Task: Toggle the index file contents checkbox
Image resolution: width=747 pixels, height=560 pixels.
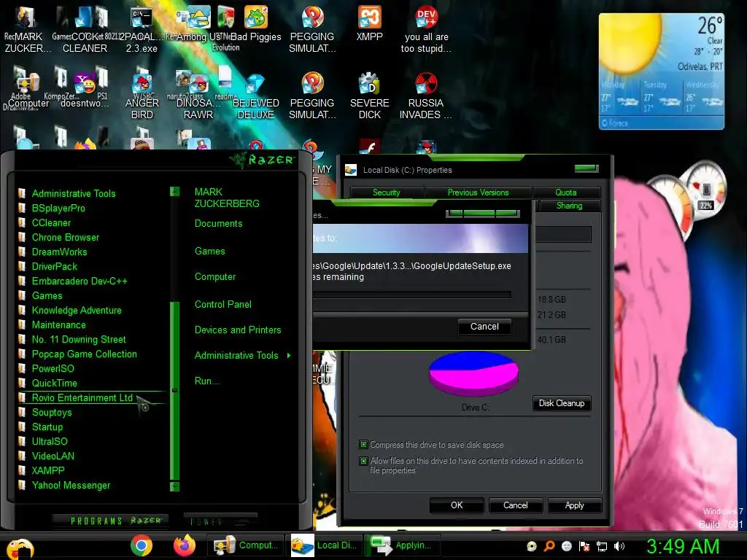Action: tap(363, 461)
